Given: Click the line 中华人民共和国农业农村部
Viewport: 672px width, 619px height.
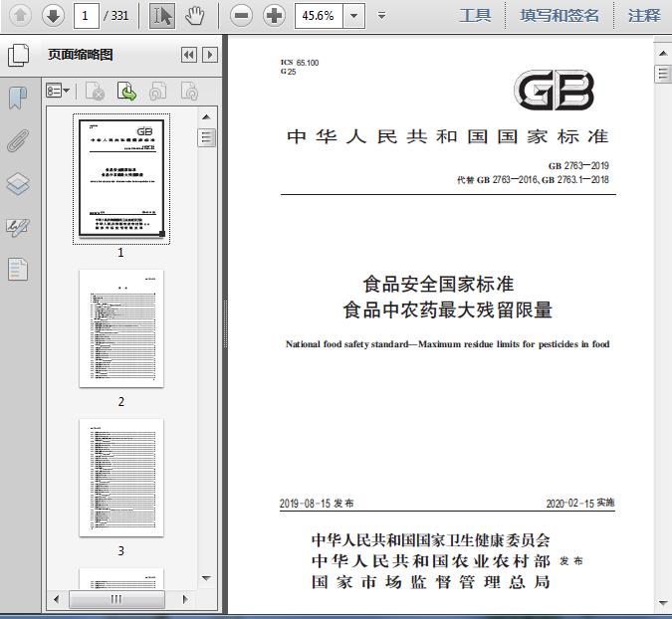Looking at the screenshot, I should pyautogui.click(x=431, y=560).
